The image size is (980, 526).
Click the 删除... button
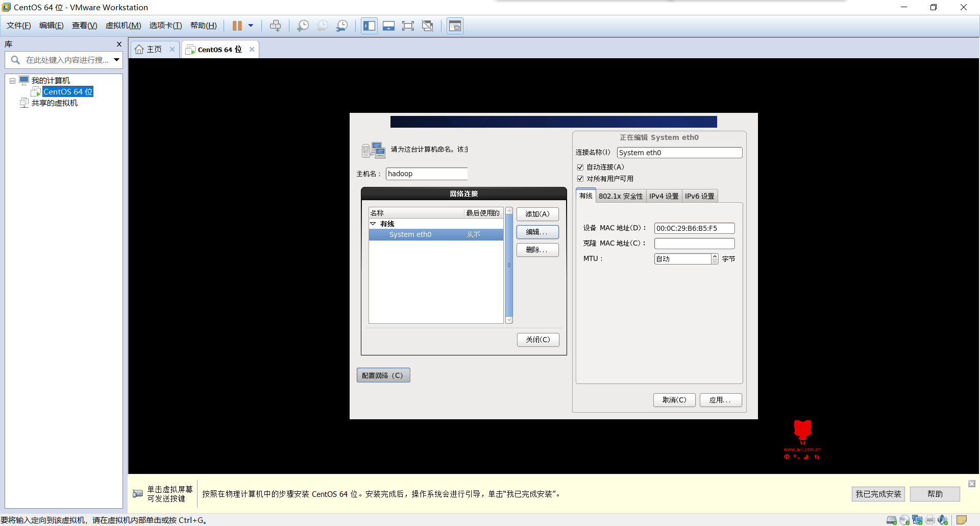click(537, 250)
